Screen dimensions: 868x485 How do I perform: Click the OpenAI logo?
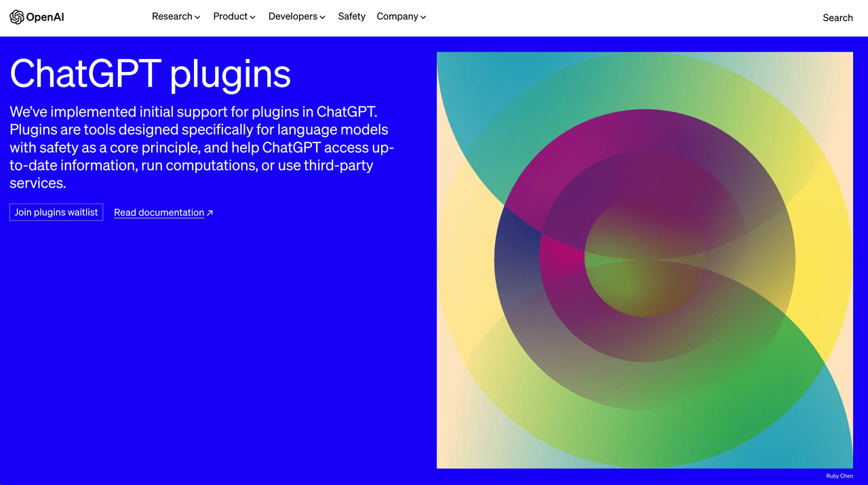click(37, 17)
